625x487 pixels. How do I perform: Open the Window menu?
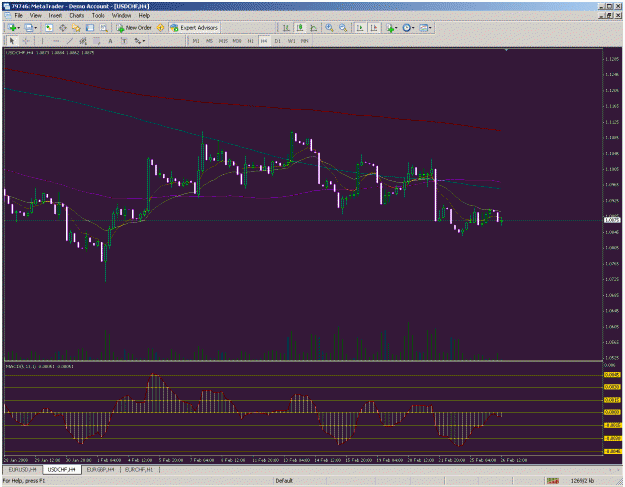pyautogui.click(x=121, y=16)
